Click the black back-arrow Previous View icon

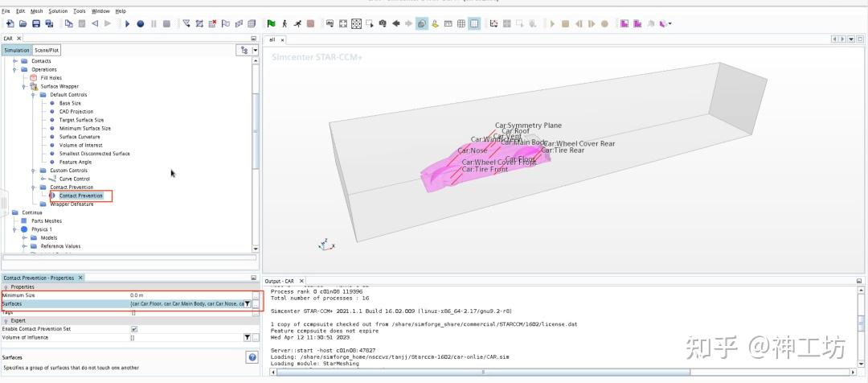(x=395, y=23)
